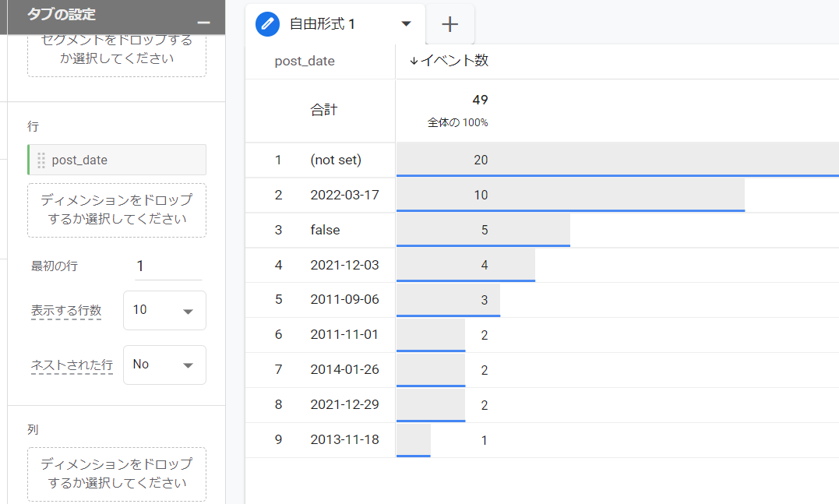The image size is (839, 504).
Task: Add a new tab with plus button
Action: pos(450,24)
